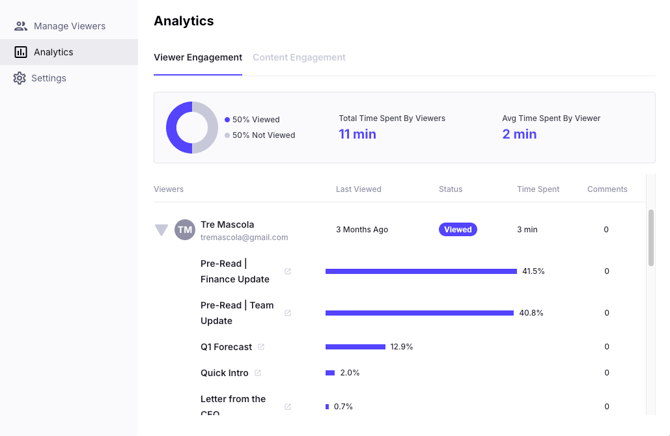The height and width of the screenshot is (436, 670).
Task: Click the TM avatar for Tre Mascola
Action: (185, 230)
